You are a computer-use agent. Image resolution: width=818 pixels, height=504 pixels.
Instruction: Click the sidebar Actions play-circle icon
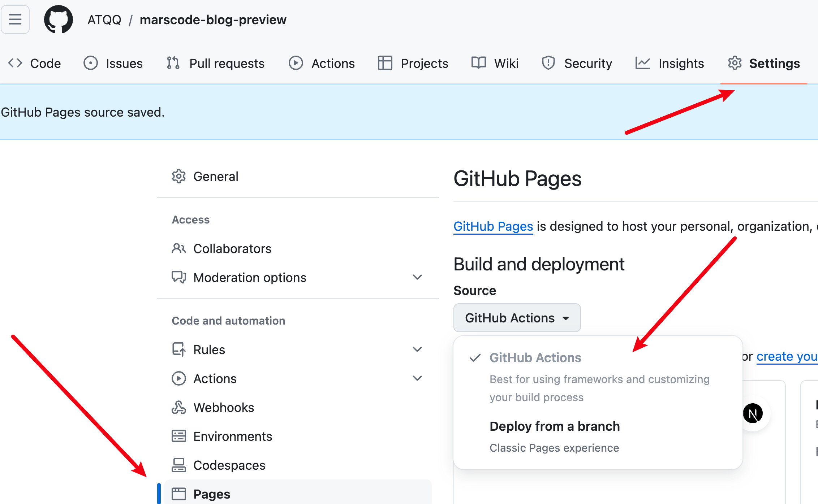[x=179, y=379]
